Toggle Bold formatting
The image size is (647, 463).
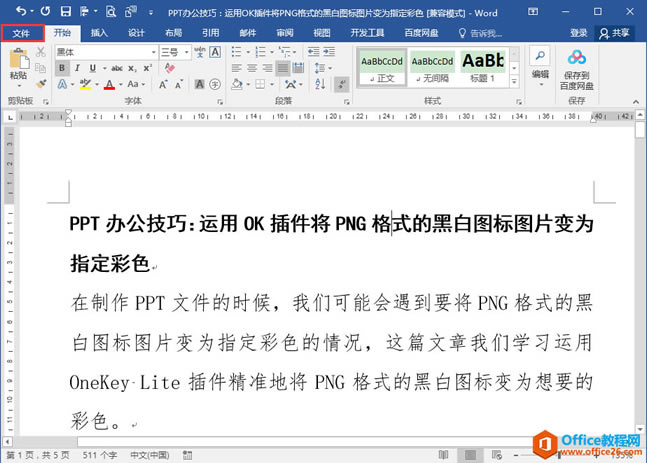tap(62, 68)
